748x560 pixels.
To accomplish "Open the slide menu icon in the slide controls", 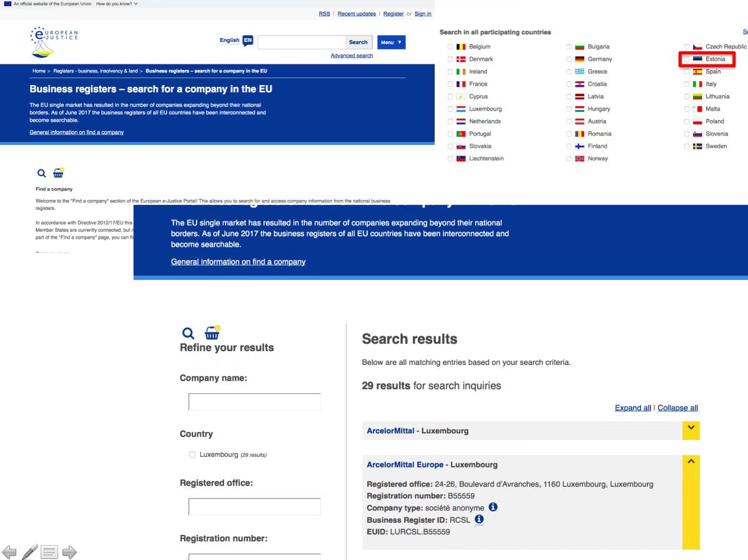I will pyautogui.click(x=49, y=552).
